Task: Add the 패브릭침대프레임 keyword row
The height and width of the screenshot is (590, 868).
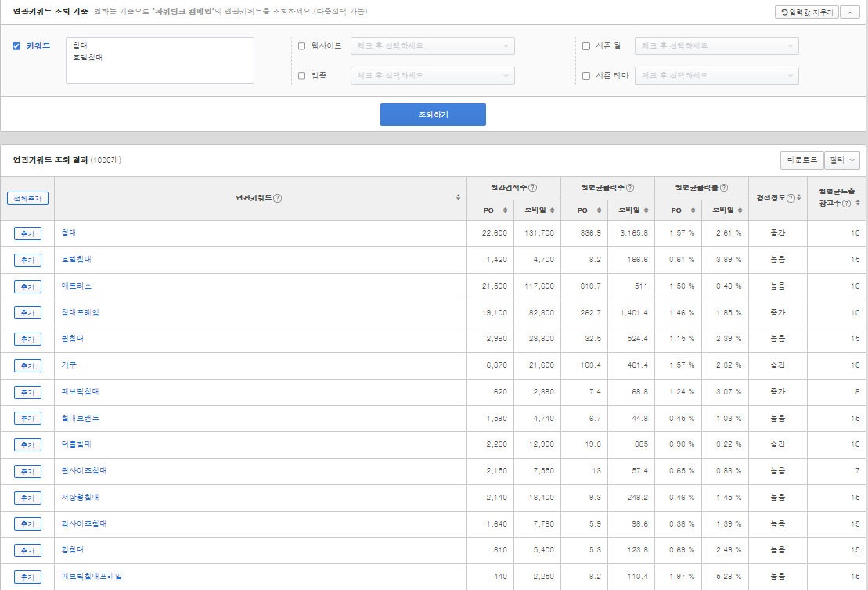Action: (27, 577)
